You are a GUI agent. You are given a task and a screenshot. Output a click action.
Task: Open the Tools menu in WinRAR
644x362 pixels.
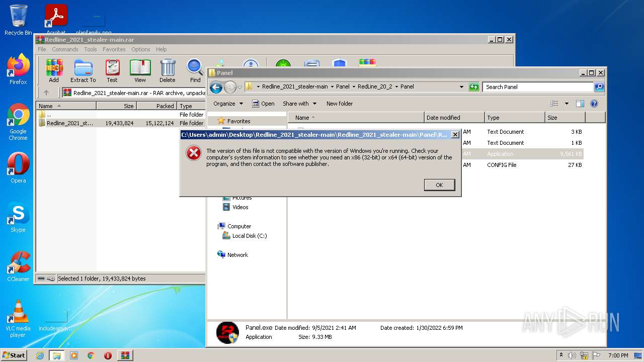coord(91,49)
